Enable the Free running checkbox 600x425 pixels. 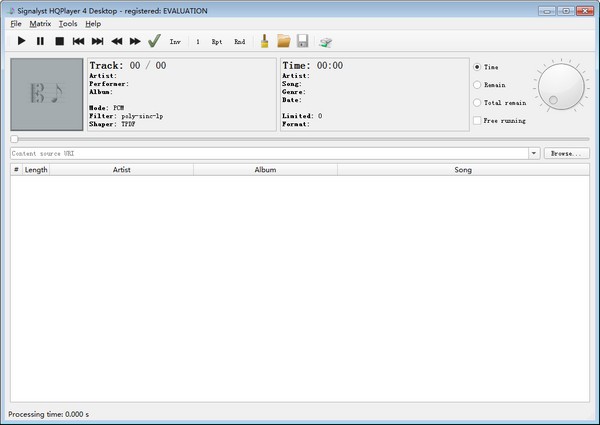477,121
